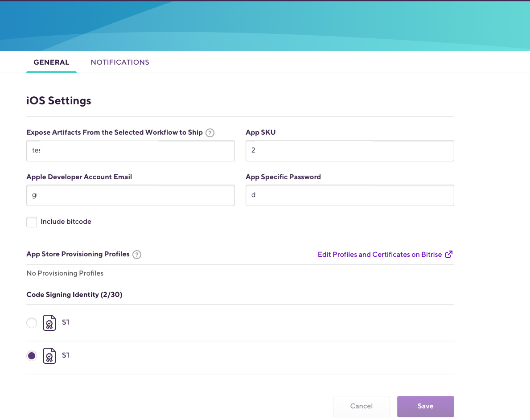This screenshot has width=530, height=420.
Task: Click the Include bitcode label text
Action: (66, 222)
